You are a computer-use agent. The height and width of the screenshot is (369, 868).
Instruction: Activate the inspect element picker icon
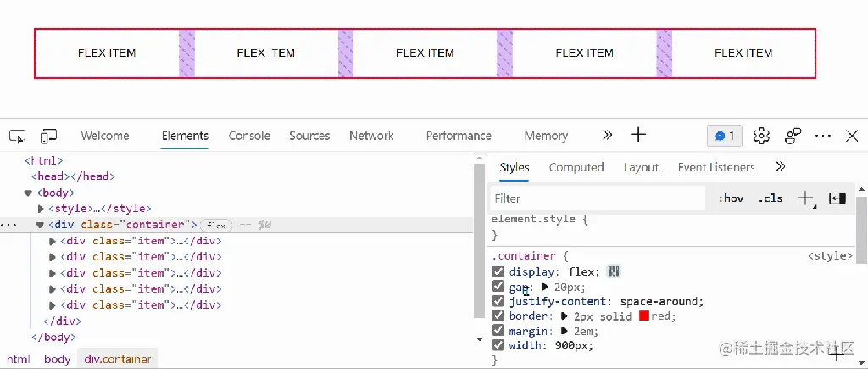point(18,136)
